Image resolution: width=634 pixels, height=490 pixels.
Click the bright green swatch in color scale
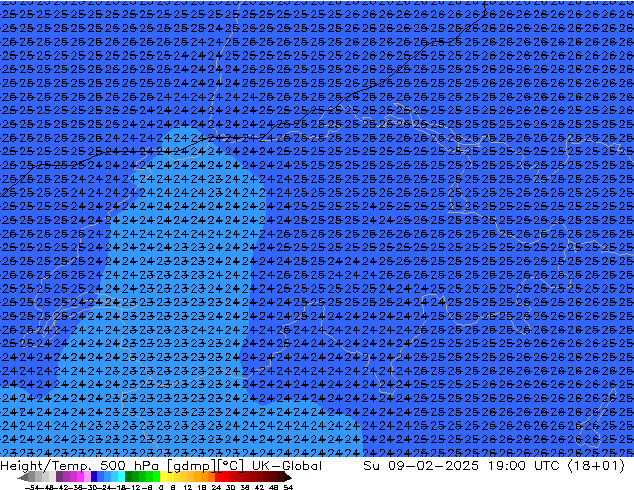(156, 477)
